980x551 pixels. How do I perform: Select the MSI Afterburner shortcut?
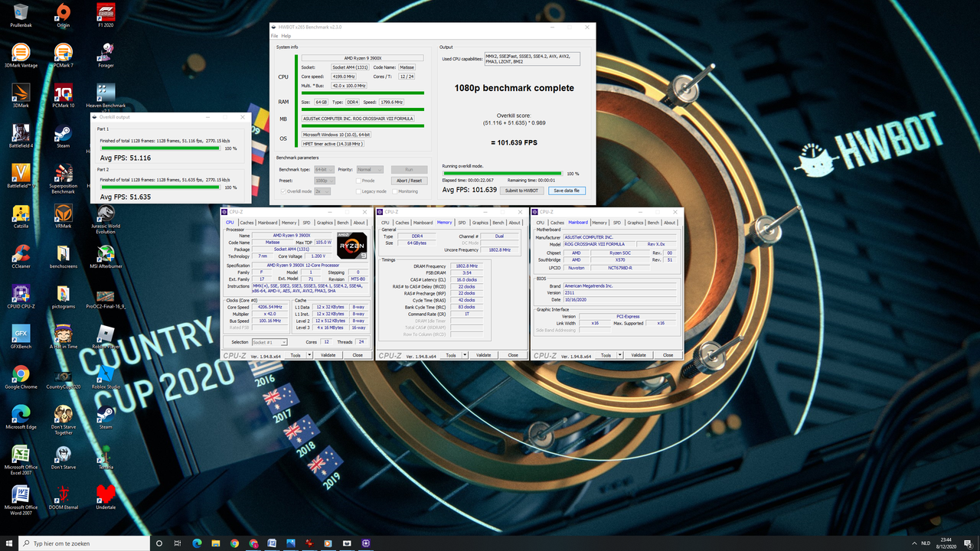(x=106, y=256)
